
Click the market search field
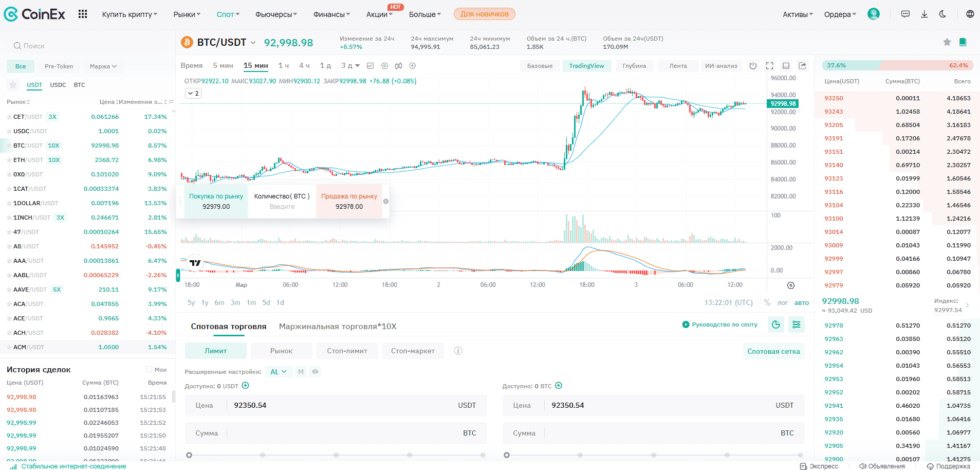coord(87,46)
